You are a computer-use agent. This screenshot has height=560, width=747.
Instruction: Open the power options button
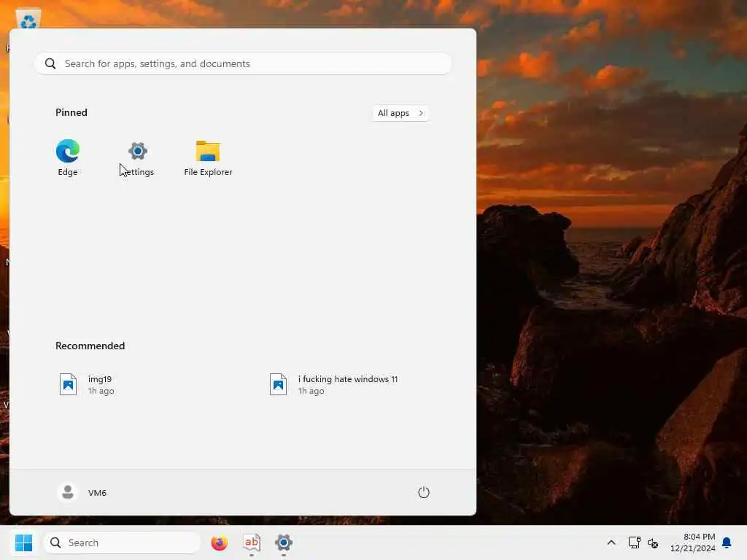(424, 492)
